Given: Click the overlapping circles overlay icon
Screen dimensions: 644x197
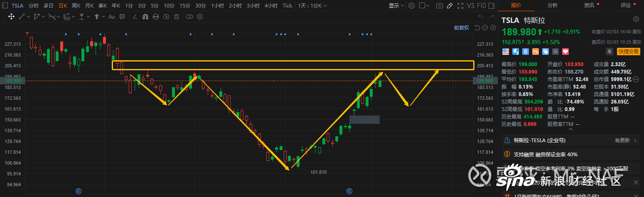Looking at the screenshot, I should point(189,17).
